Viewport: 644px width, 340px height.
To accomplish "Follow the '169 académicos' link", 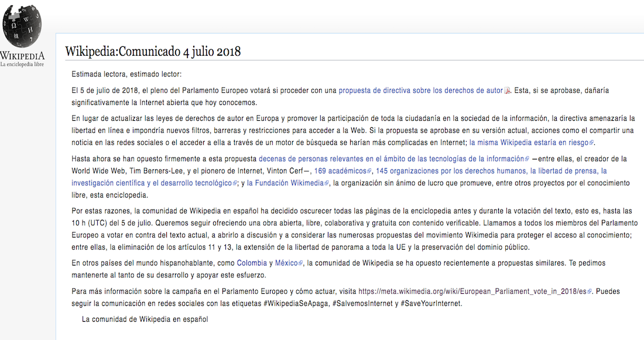I will point(340,171).
